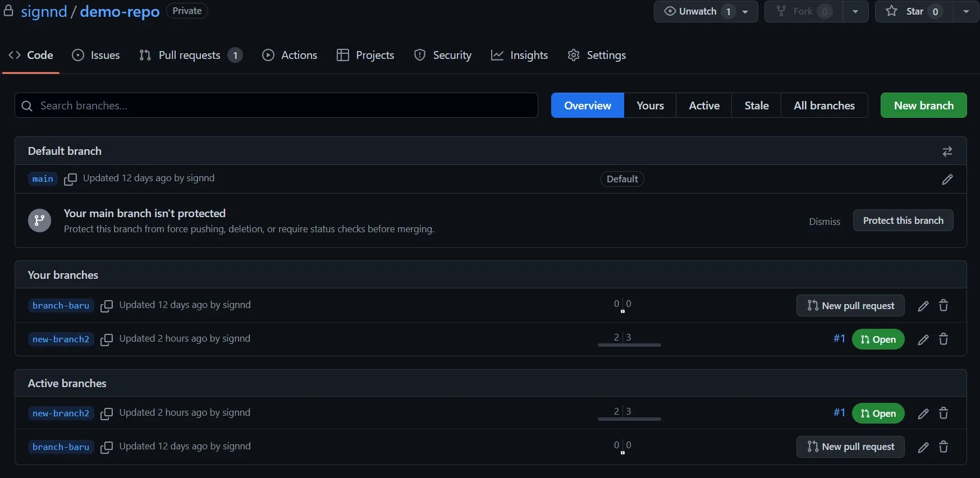Screen dimensions: 980x478
Task: Open the Unwatch notification options dropdown
Action: tap(745, 11)
